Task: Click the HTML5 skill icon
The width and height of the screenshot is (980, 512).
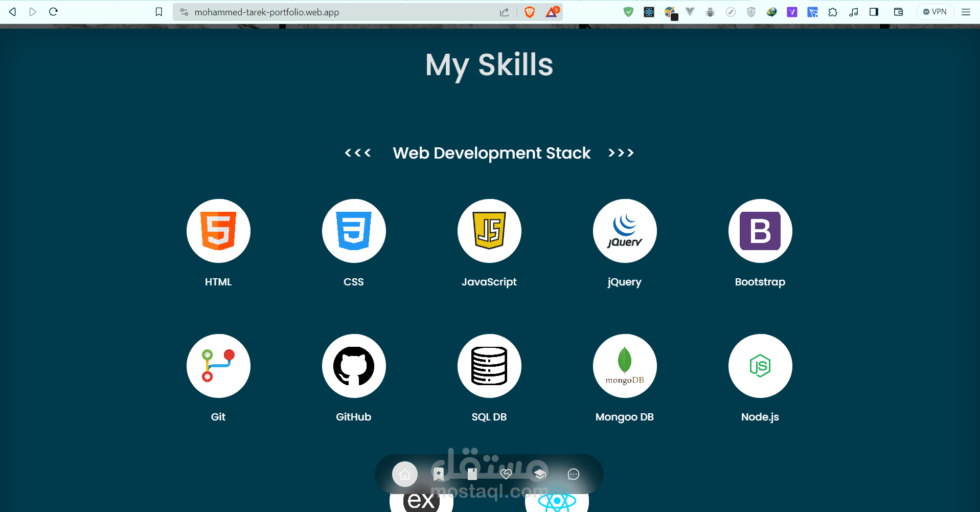Action: (218, 231)
